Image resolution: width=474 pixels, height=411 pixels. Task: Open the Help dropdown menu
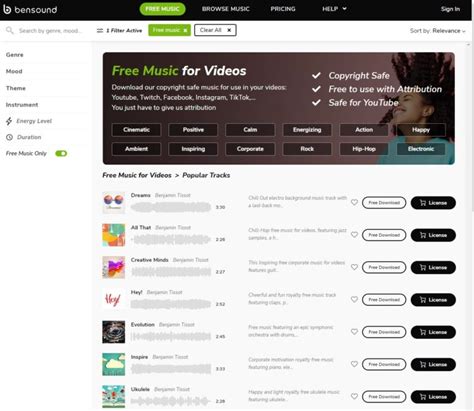tap(334, 9)
